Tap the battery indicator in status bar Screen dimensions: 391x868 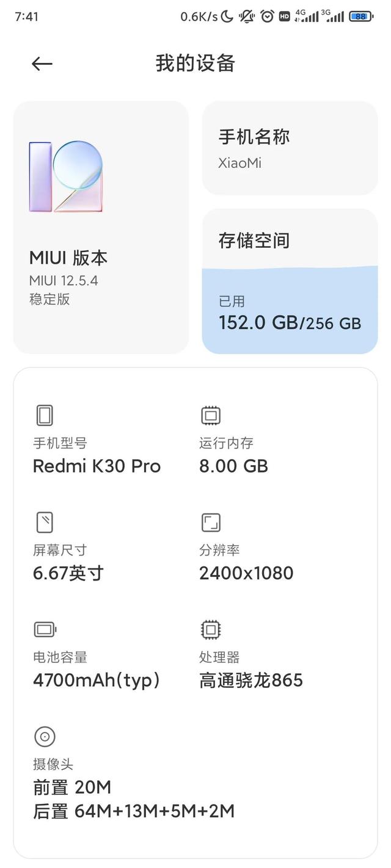point(360,16)
